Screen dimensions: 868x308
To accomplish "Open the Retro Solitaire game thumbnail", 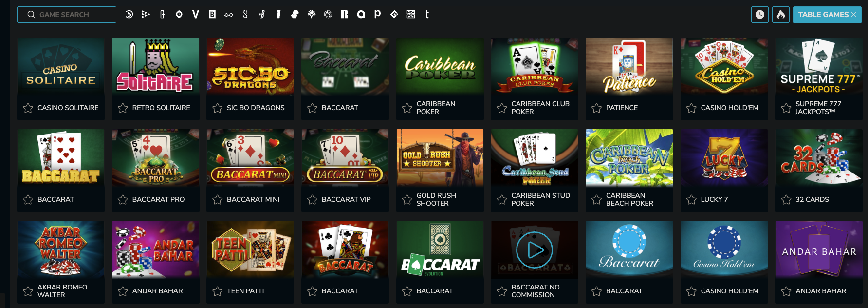I will (156, 66).
